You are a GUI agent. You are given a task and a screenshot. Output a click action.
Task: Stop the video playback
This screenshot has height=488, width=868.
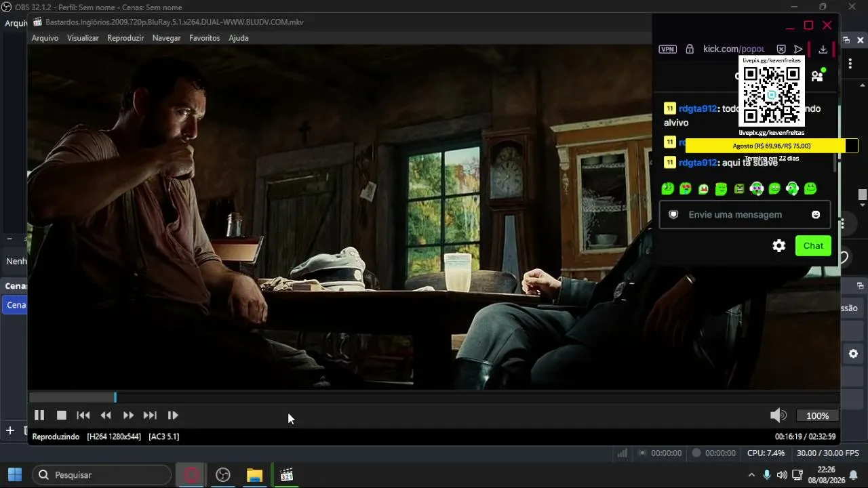(62, 415)
